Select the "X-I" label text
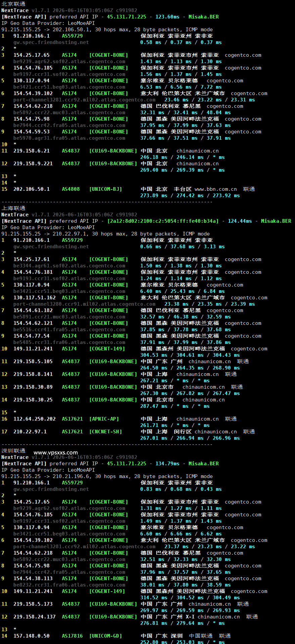Viewport: 295px width, 644px height. pos(190,617)
